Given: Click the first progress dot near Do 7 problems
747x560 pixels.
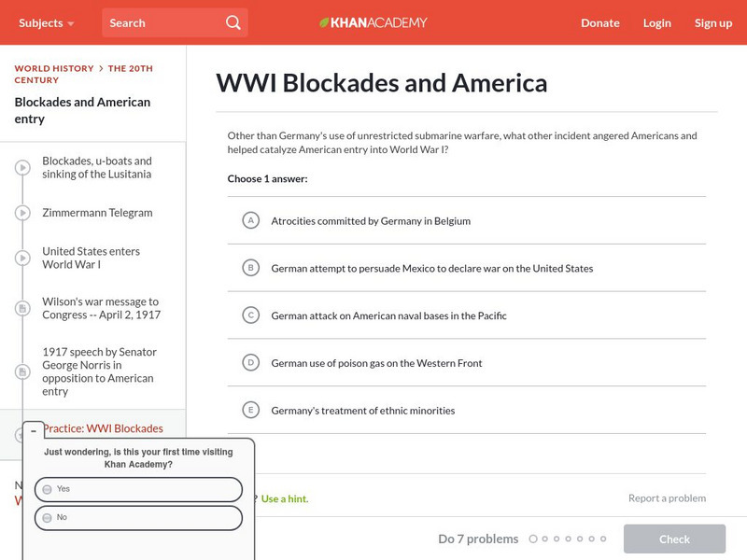Looking at the screenshot, I should pyautogui.click(x=534, y=539).
